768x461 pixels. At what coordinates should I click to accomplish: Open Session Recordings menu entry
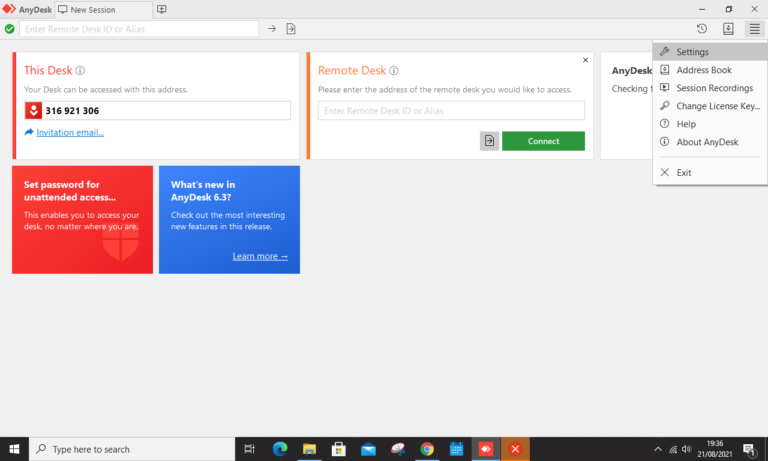click(710, 88)
